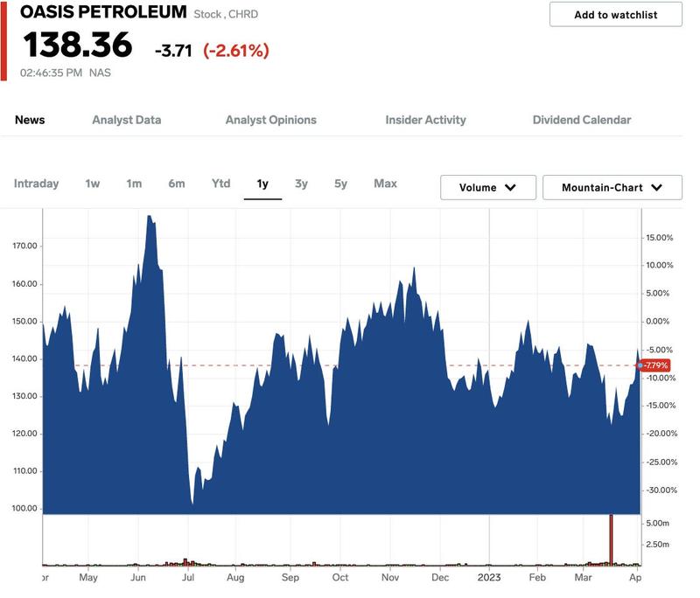This screenshot has height=598, width=700.
Task: Click the tall red March volume bar
Action: (x=611, y=539)
